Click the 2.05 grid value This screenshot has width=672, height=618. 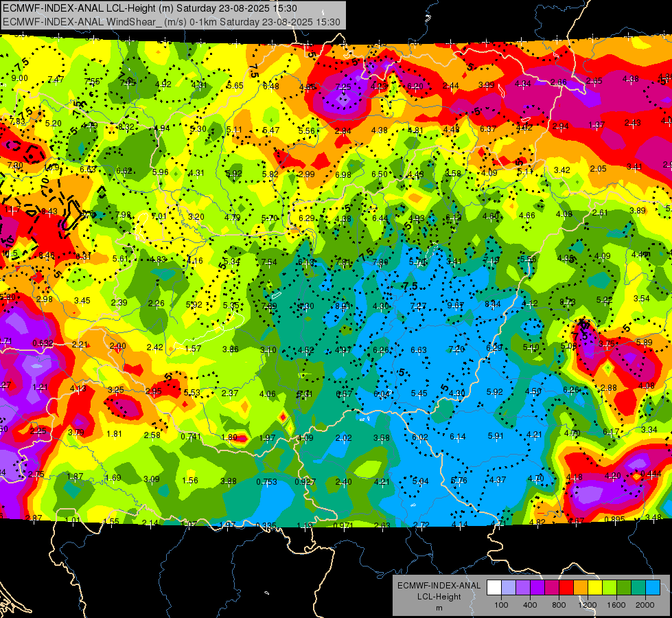pos(598,169)
